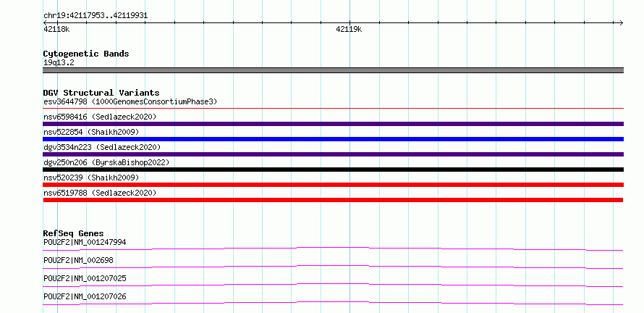
Task: Select the DGV Structural Variants track heading
Action: pyautogui.click(x=101, y=93)
